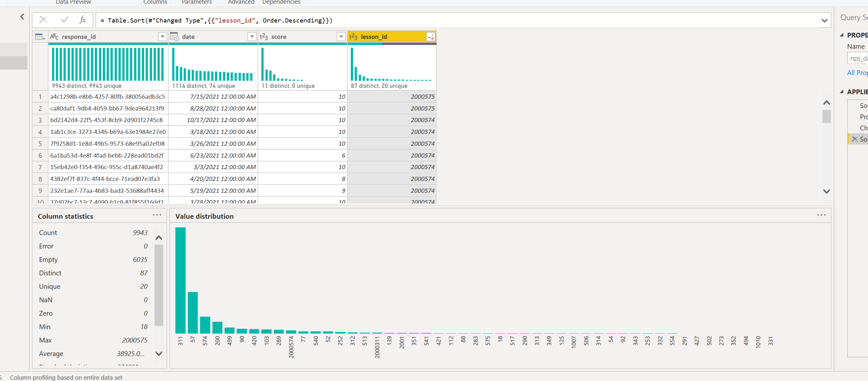Select row 1 response_id cell a4c1298b
This screenshot has width=868, height=381.
108,97
